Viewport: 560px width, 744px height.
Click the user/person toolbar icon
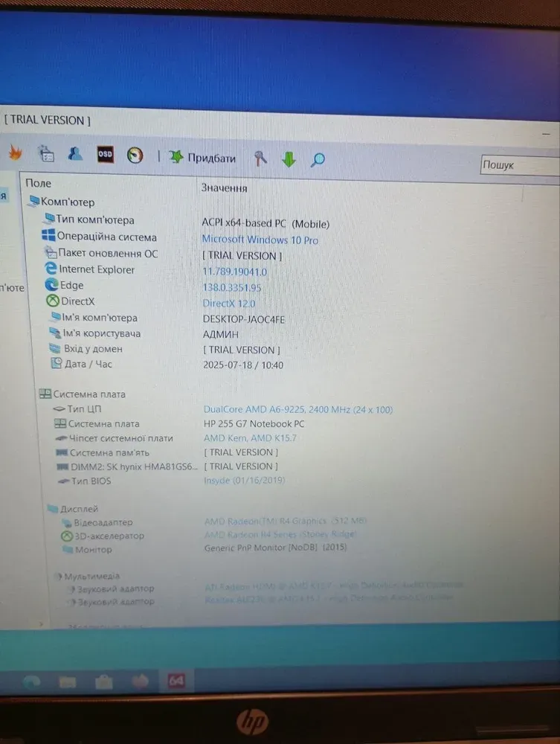point(75,154)
